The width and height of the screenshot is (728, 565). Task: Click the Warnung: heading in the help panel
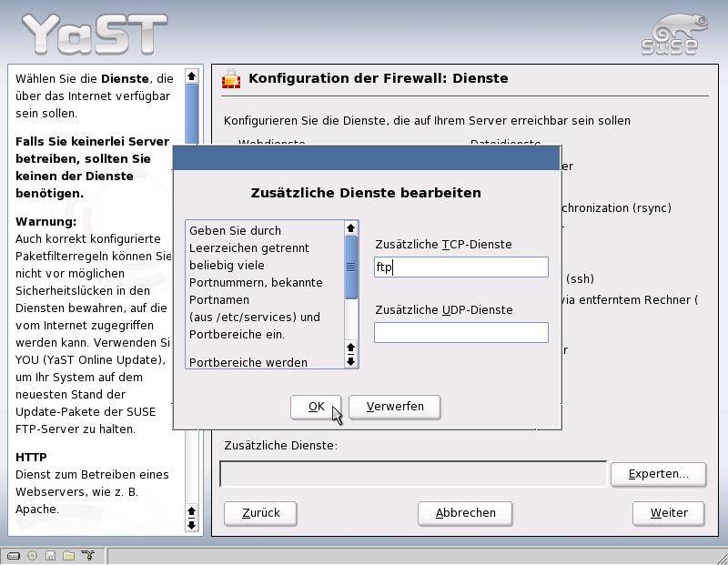(46, 221)
